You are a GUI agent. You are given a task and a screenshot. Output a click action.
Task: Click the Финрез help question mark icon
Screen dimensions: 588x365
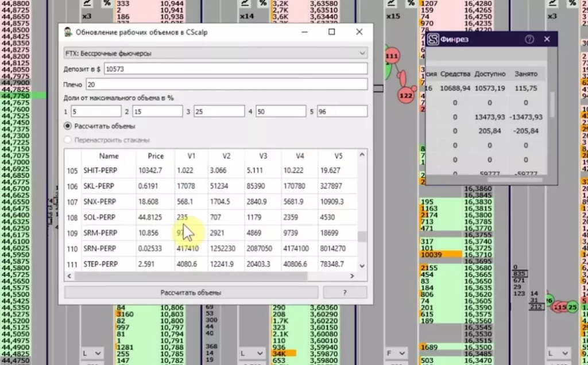click(529, 39)
